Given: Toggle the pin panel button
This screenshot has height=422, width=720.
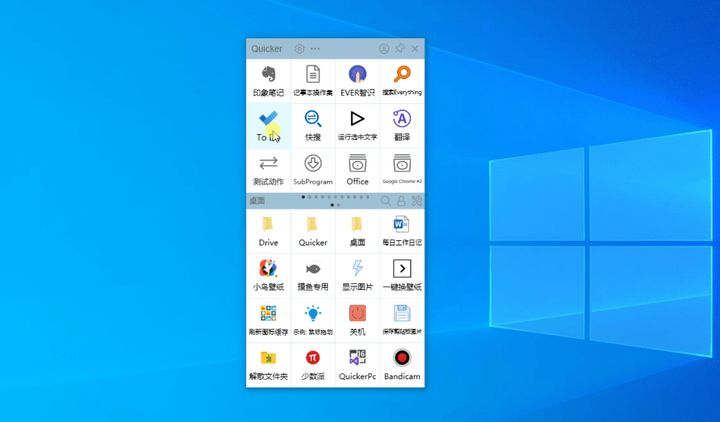Looking at the screenshot, I should click(x=400, y=48).
